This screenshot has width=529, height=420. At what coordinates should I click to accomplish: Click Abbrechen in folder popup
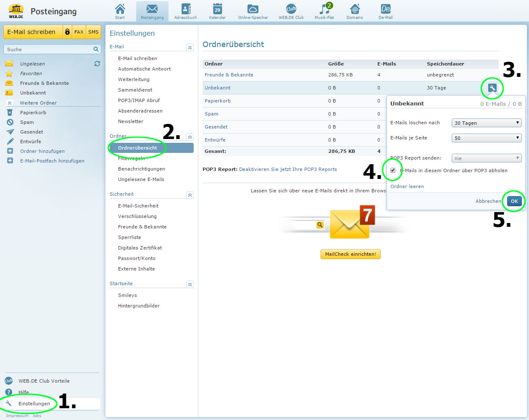(x=488, y=201)
